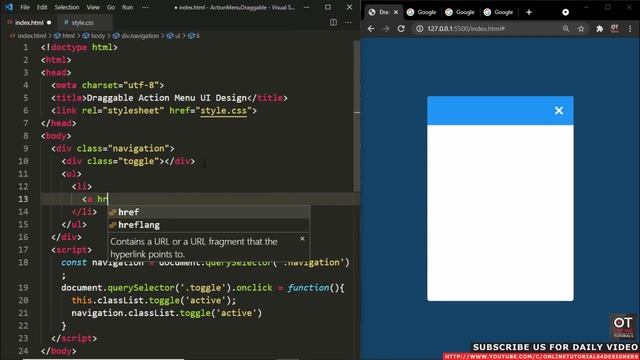Open the Run menu

pyautogui.click(x=127, y=7)
